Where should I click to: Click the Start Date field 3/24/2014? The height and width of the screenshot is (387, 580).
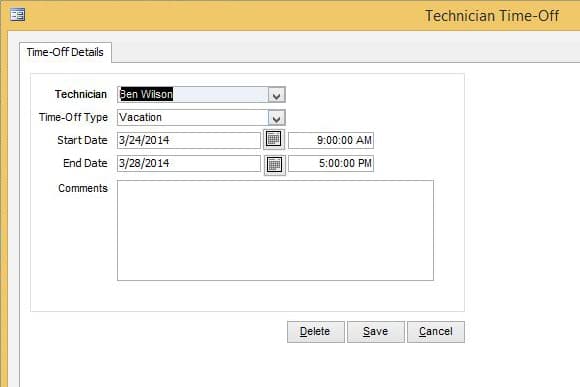(189, 140)
